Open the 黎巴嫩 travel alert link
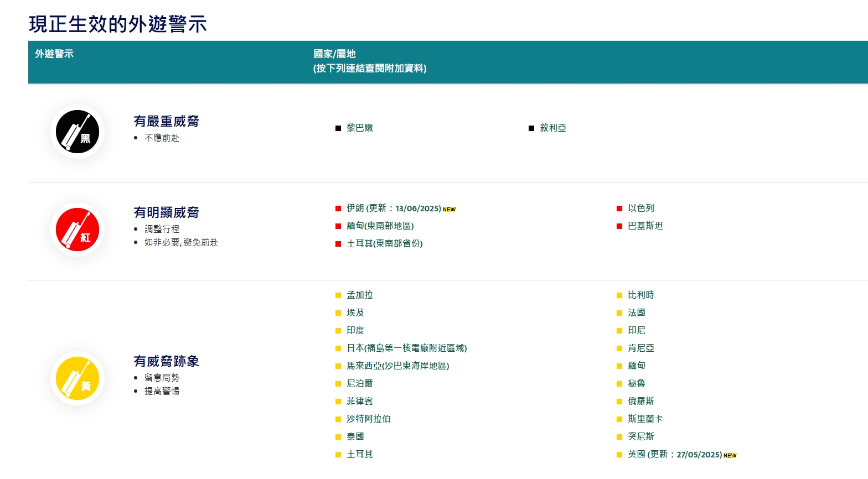This screenshot has height=479, width=868. coord(360,128)
